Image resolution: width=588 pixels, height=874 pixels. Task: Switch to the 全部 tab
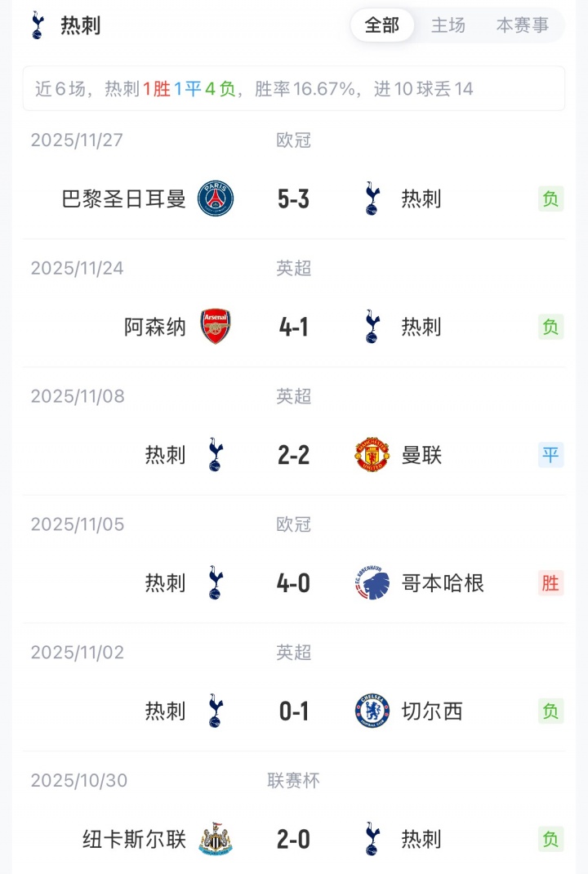pos(382,25)
